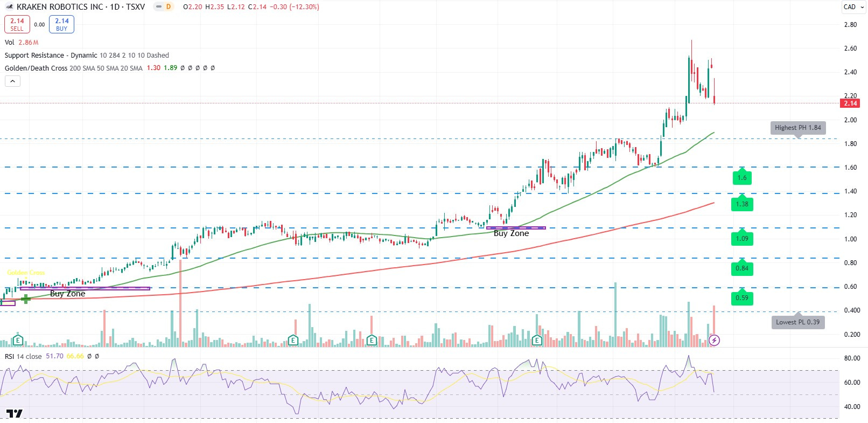This screenshot has height=423, width=868.
Task: Click the blue 2.14 BUY button
Action: coord(61,24)
